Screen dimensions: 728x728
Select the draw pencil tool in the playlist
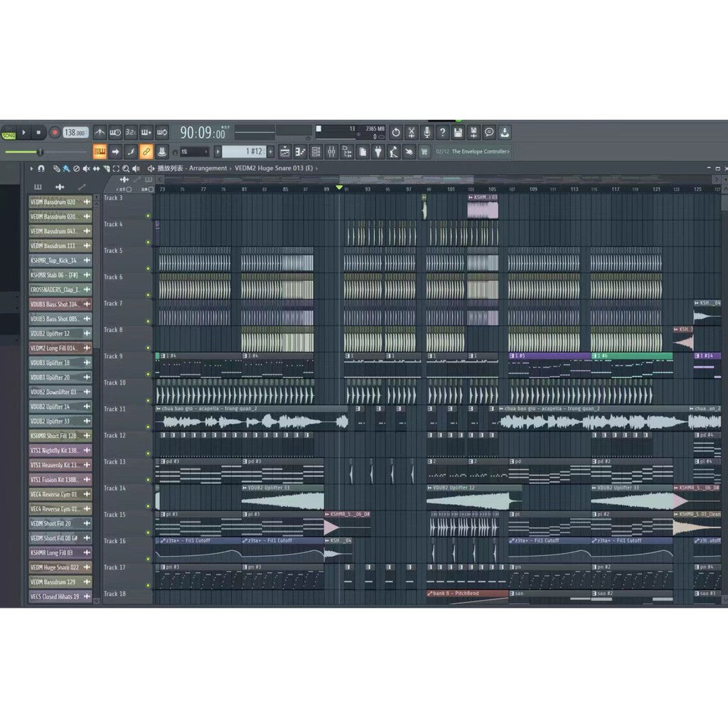(55, 169)
